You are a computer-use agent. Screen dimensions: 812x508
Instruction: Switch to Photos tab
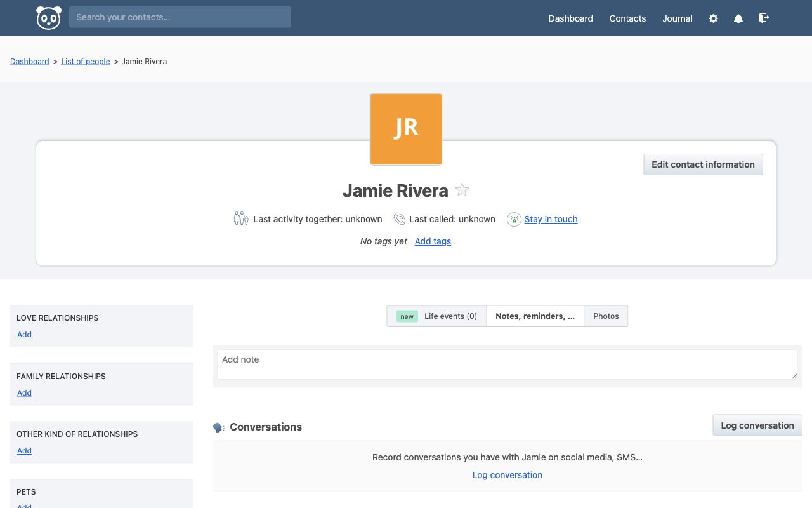coord(606,316)
